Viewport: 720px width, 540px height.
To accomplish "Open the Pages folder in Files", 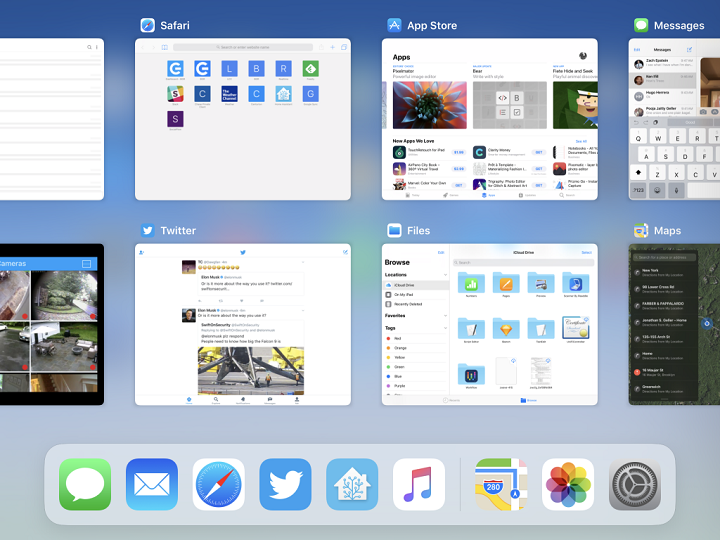I will (x=506, y=285).
